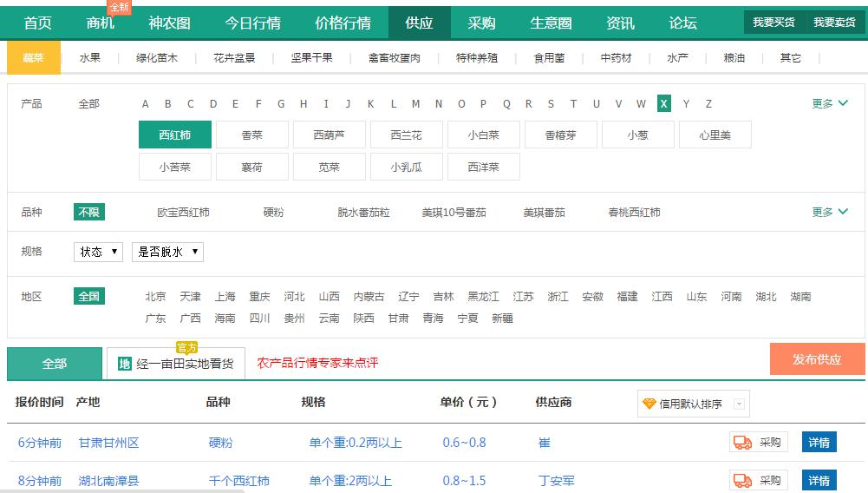Choose letter Z in product filter

coord(708,103)
